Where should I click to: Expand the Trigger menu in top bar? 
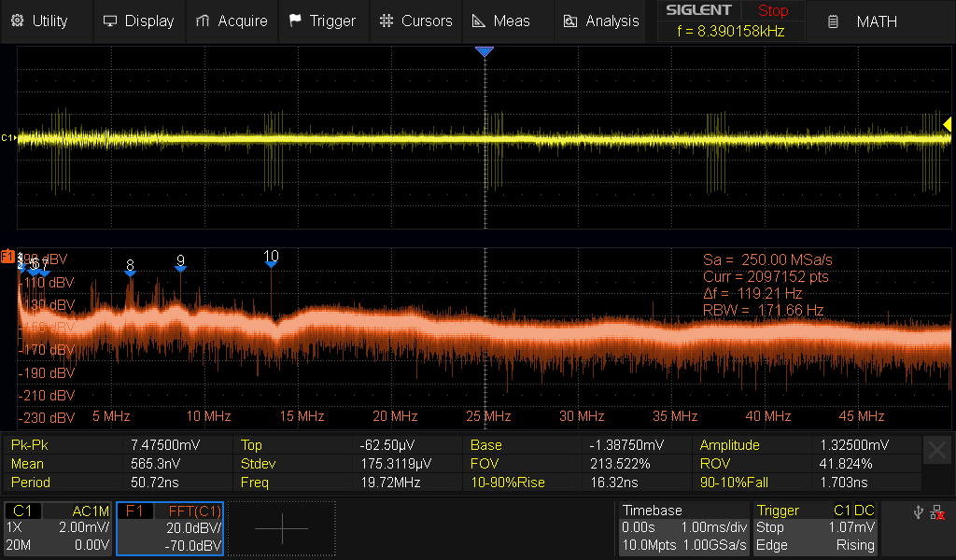[x=322, y=21]
